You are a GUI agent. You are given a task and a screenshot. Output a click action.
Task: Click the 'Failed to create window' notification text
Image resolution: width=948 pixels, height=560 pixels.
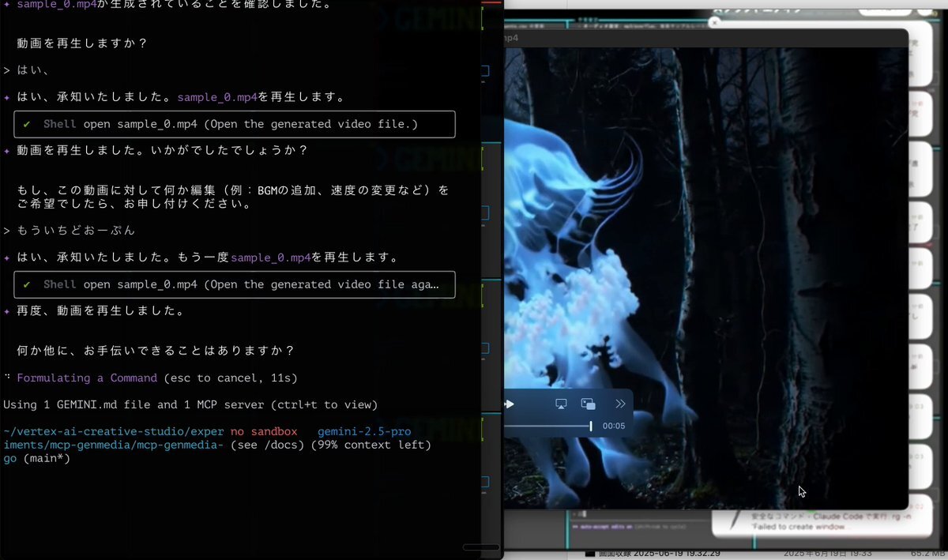click(798, 527)
